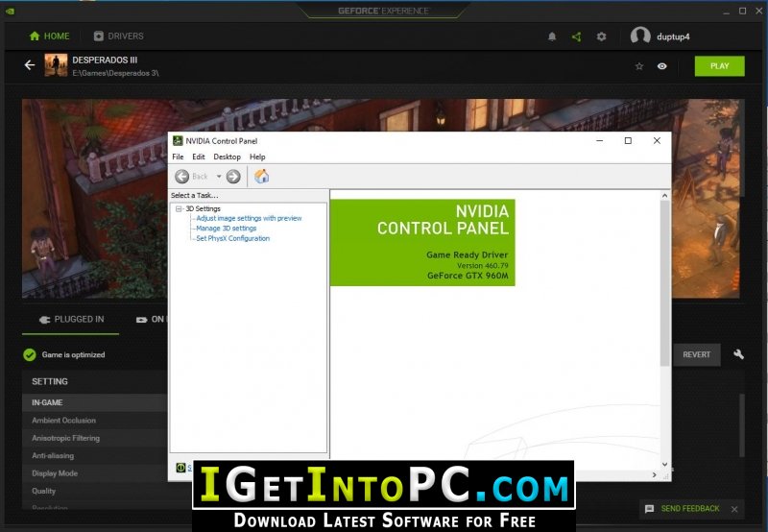Launch the game with the PLAY button

tap(719, 66)
